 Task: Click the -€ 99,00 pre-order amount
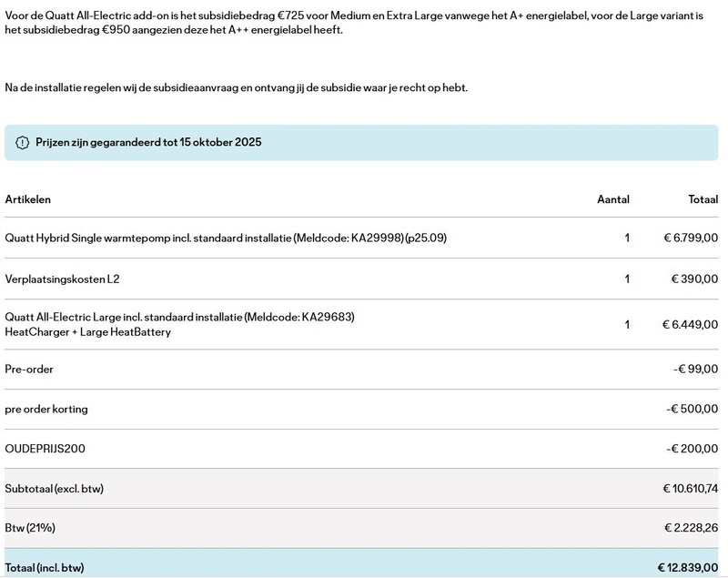click(x=695, y=370)
